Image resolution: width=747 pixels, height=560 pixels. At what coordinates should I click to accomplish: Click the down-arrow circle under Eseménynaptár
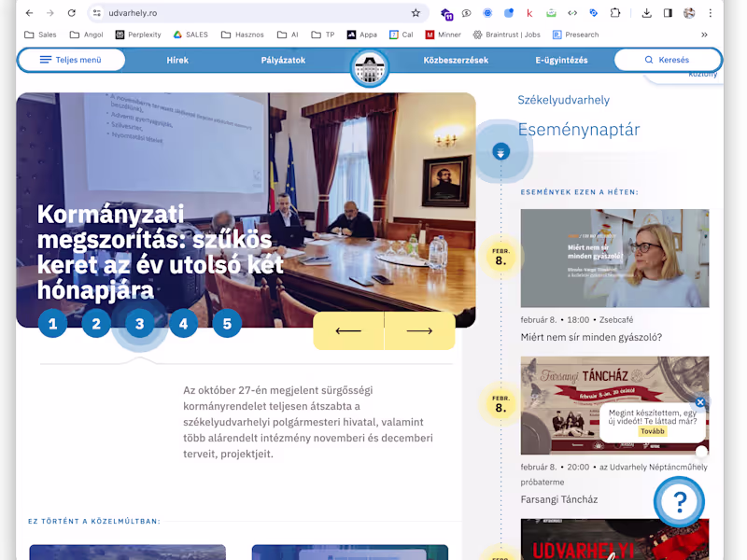click(x=500, y=152)
